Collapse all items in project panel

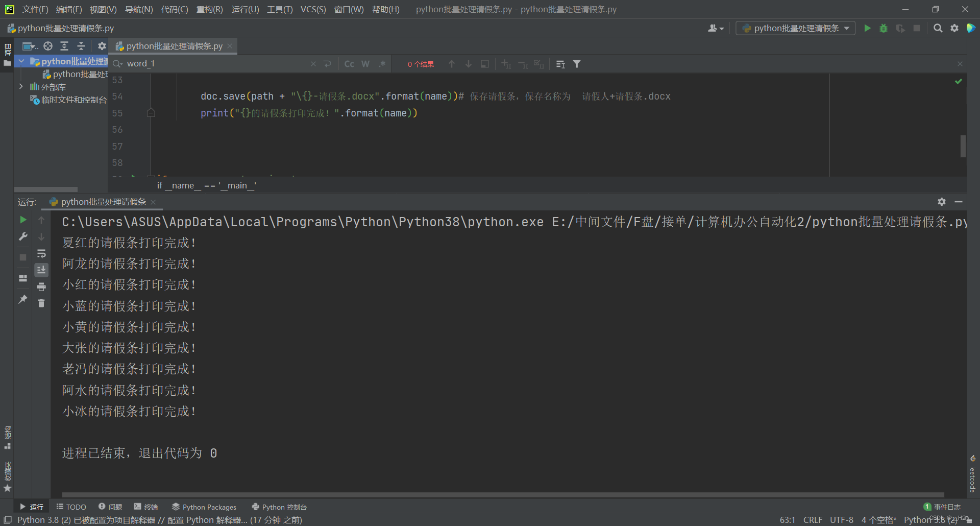[x=81, y=46]
